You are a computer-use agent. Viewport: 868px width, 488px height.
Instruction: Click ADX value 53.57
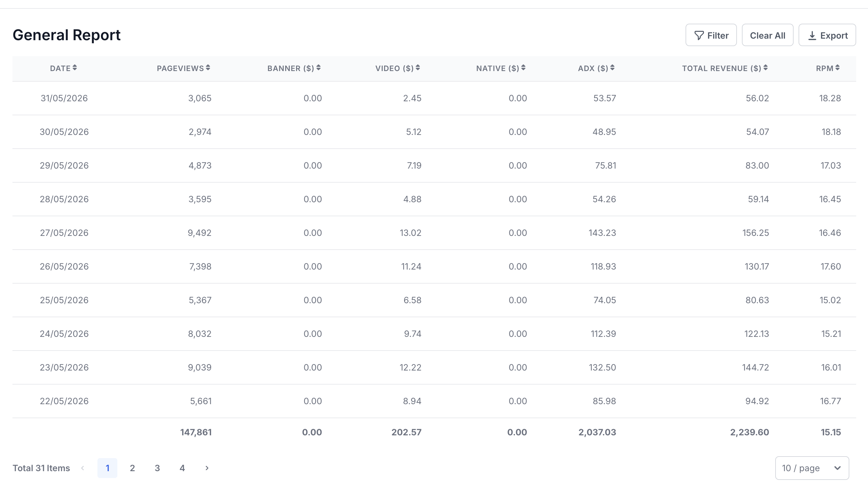[605, 98]
